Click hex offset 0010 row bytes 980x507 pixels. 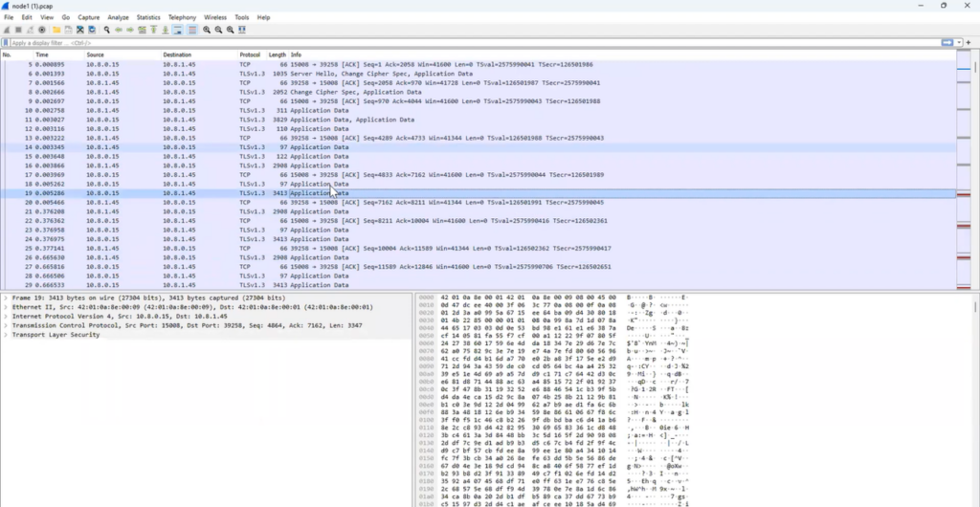click(x=528, y=307)
